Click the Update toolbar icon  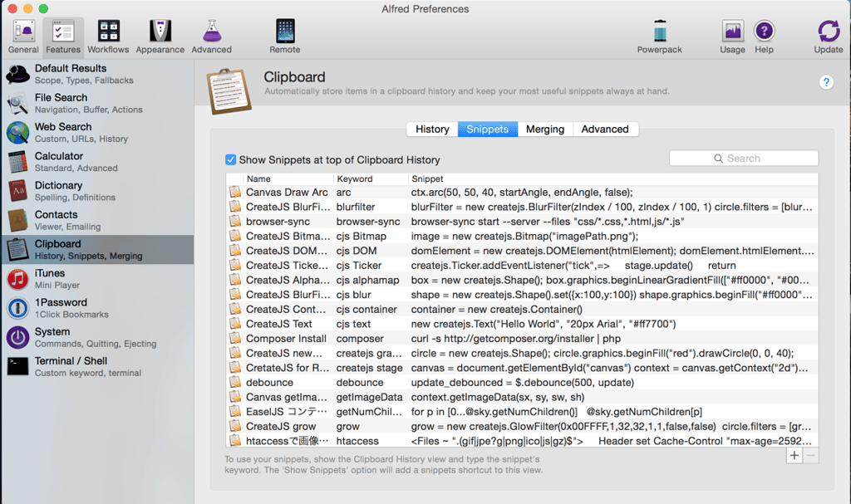829,37
